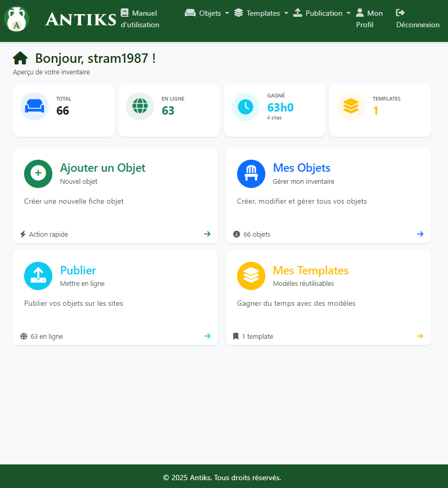Image resolution: width=448 pixels, height=488 pixels.
Task: Open the Ajouter un Objet title link
Action: [103, 168]
